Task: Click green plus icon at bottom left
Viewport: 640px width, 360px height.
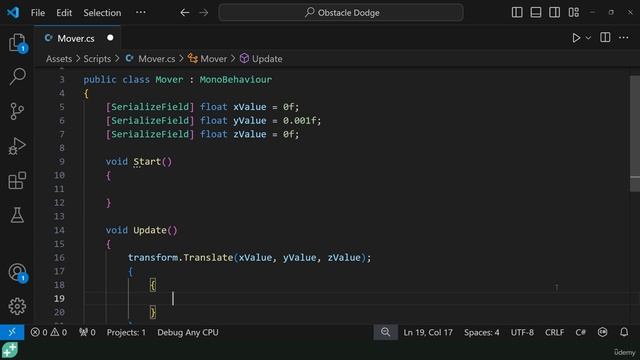Action: tap(10, 351)
